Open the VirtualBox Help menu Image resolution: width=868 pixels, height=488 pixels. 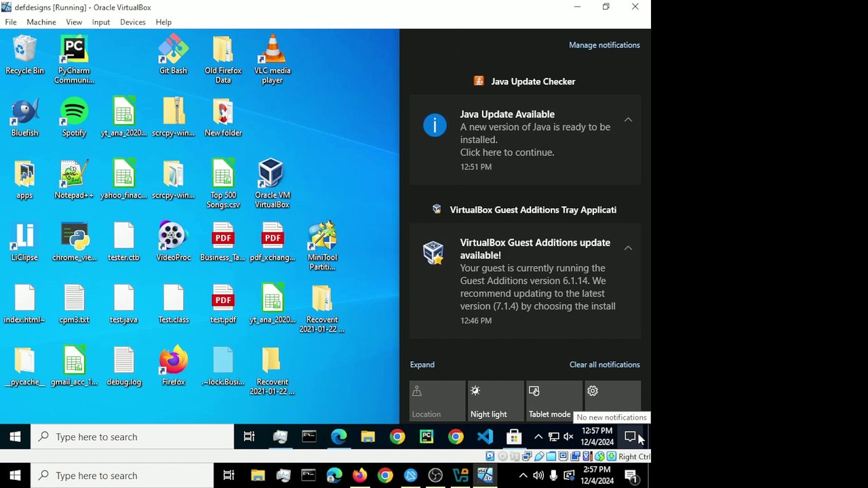coord(163,22)
